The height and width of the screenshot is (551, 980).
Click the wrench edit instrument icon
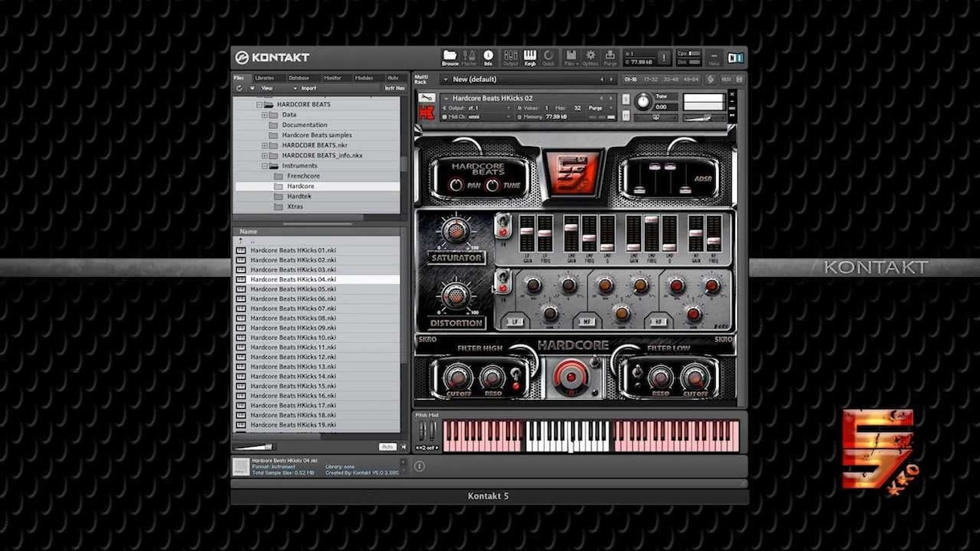point(426,99)
